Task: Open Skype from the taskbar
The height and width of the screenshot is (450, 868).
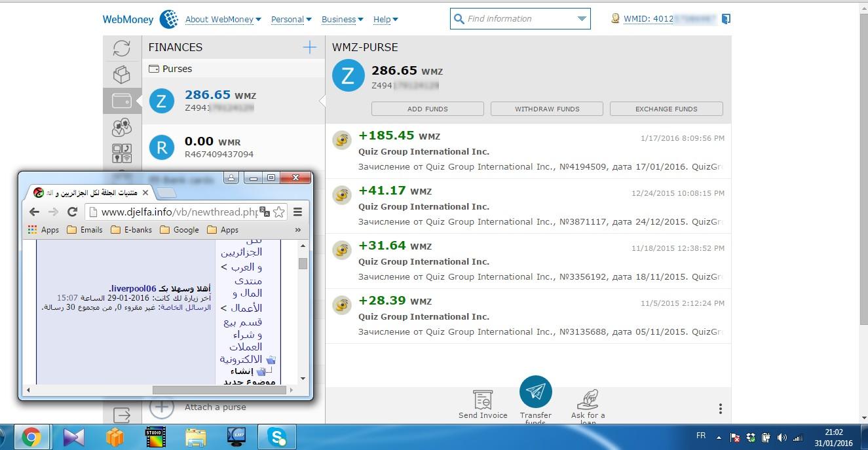Action: [276, 437]
